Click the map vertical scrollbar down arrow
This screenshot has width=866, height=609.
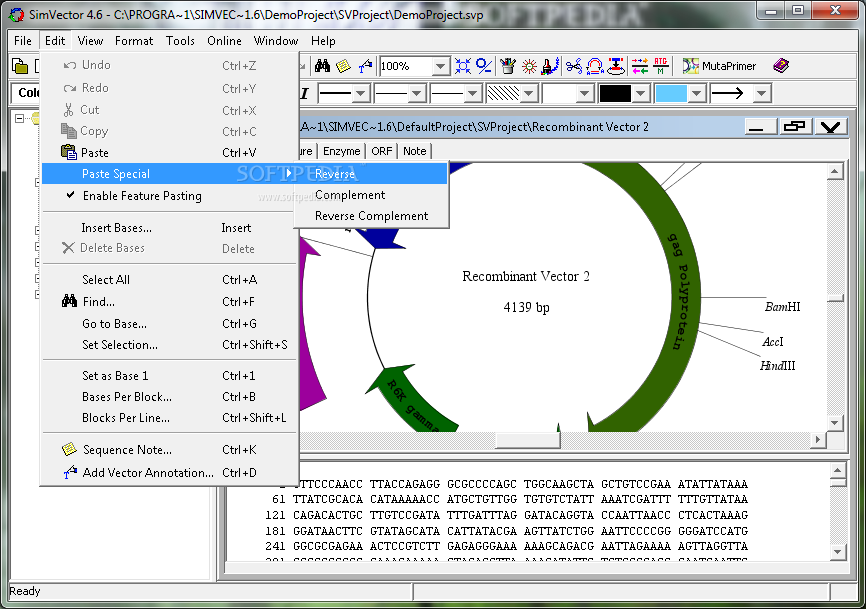coord(835,423)
